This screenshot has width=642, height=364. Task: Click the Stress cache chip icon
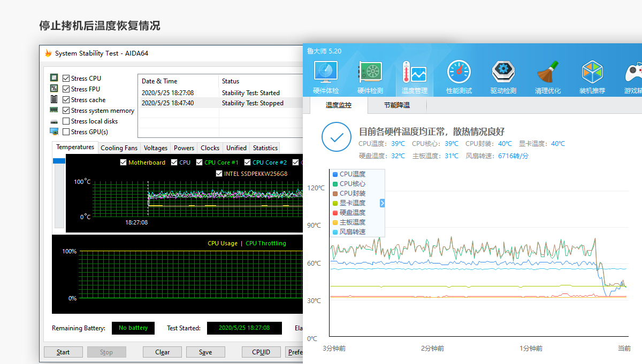54,99
